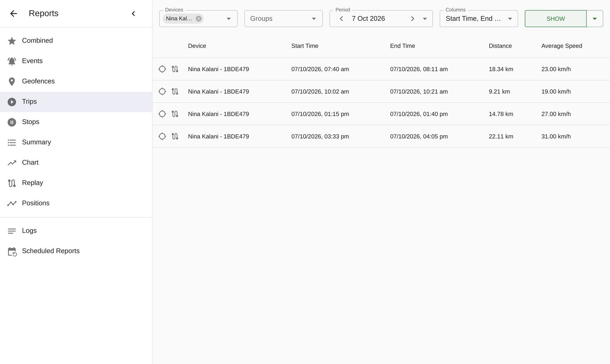The width and height of the screenshot is (610, 364).
Task: Show the 07:40 am trip on the map
Action: coord(162,69)
